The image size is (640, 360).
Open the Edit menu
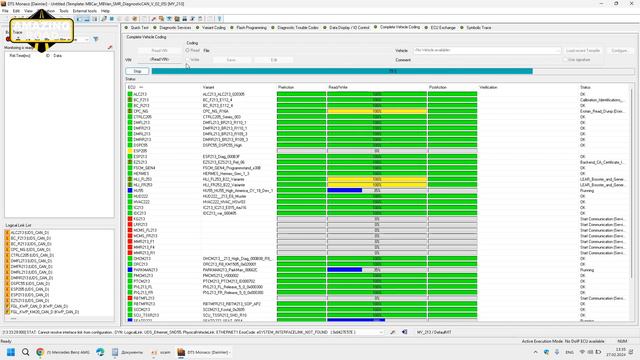(x=16, y=11)
